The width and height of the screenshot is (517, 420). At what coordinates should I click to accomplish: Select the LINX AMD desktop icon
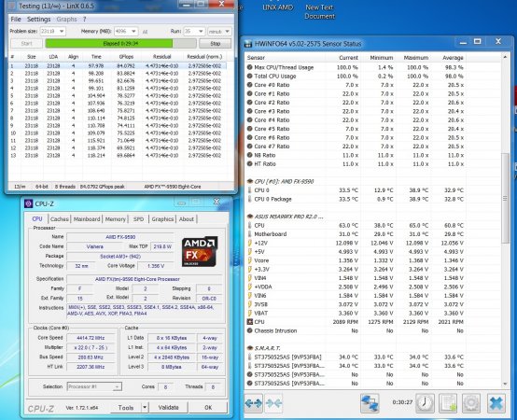[278, 7]
